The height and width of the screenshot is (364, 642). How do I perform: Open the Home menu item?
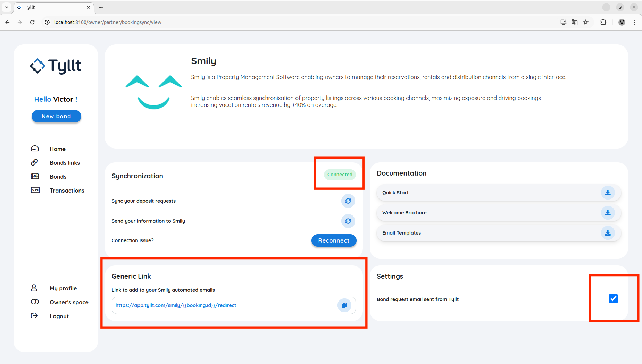point(58,149)
